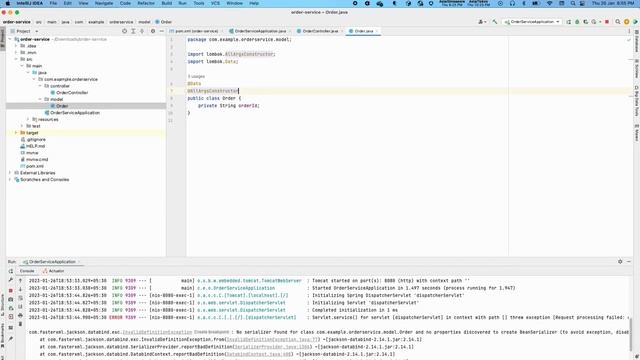Screen dimensions: 640x360
Task: Switch to OrderServiceApplication.java editor tab
Action: (x=260, y=31)
